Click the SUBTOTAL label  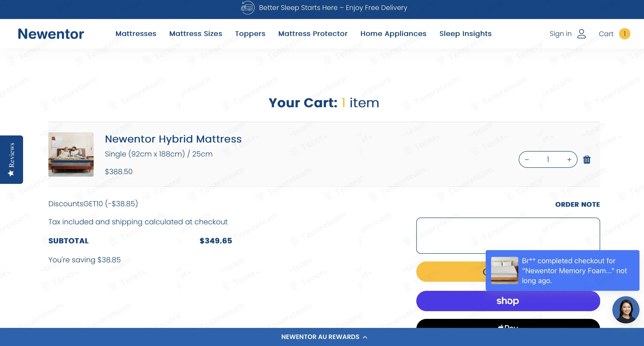pos(68,241)
